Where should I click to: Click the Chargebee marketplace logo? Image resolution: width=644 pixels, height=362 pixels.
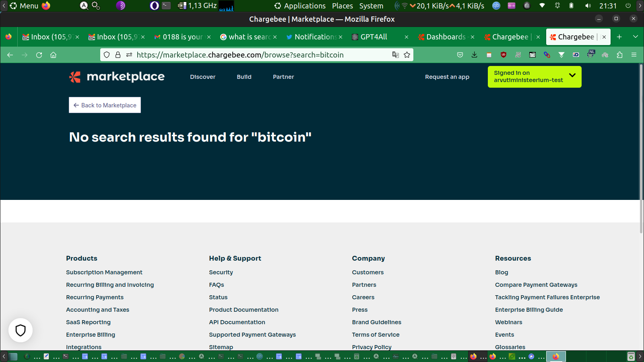117,76
